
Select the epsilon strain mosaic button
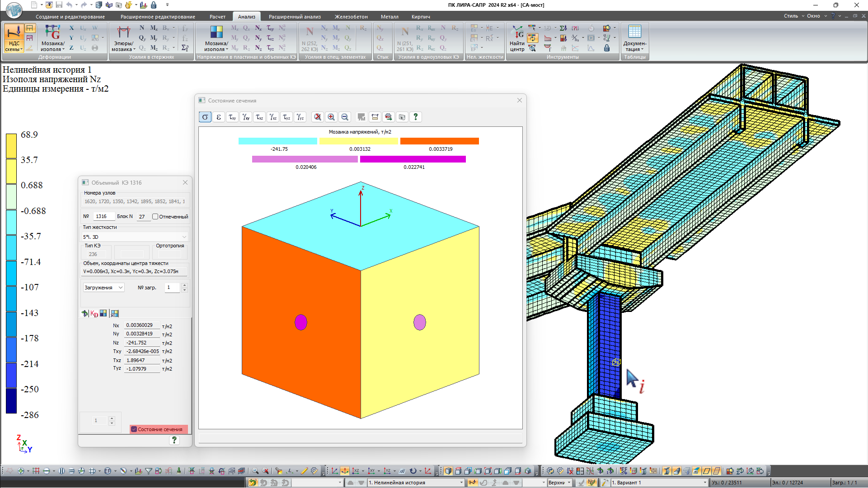[219, 117]
